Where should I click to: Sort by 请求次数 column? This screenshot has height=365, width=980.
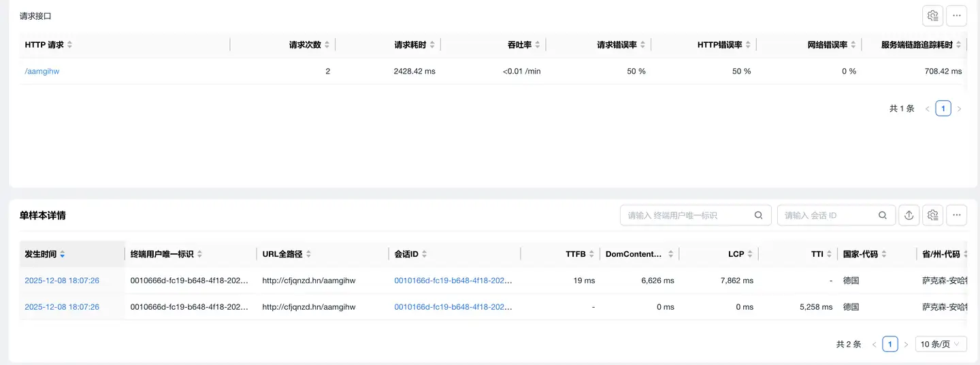tap(327, 45)
